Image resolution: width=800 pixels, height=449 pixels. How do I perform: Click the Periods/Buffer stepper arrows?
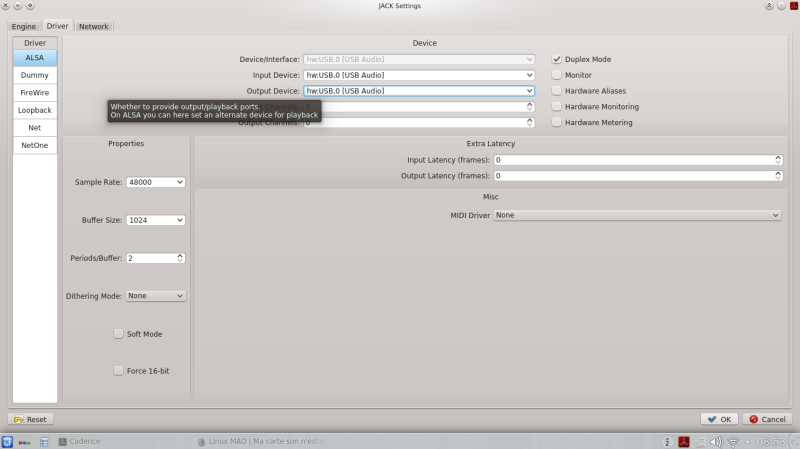click(180, 258)
